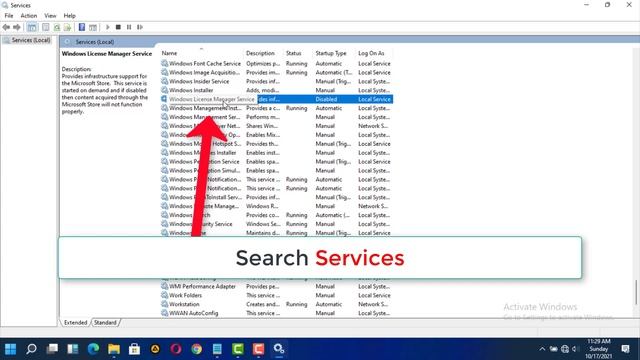Open volume icon in system tray
Viewport: 640px width, 360px height.
pyautogui.click(x=576, y=349)
